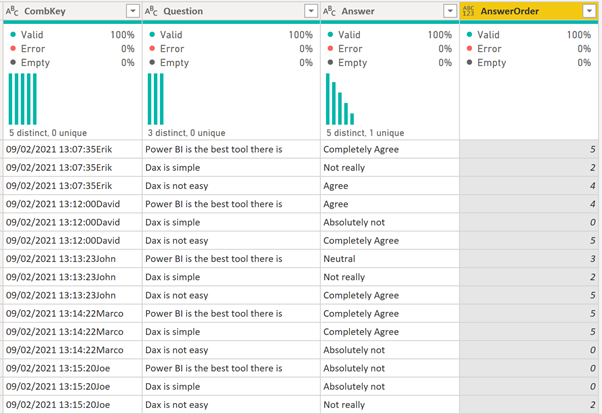Click the Error quality label in AnswerOrder column
Image resolution: width=602 pixels, height=414 pixels.
[489, 49]
